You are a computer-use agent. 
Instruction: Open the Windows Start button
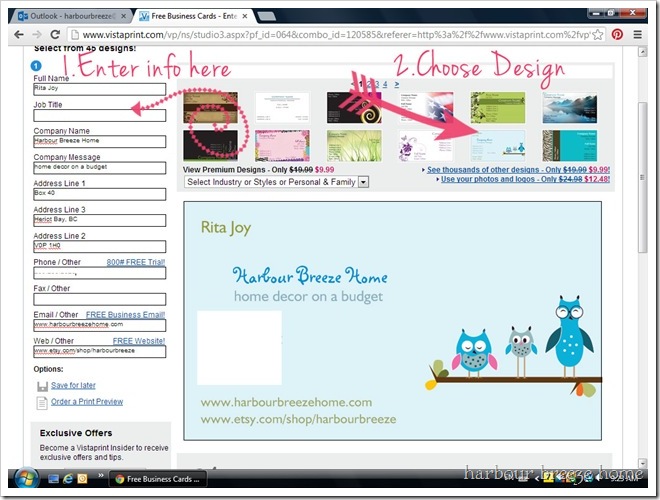click(x=27, y=479)
